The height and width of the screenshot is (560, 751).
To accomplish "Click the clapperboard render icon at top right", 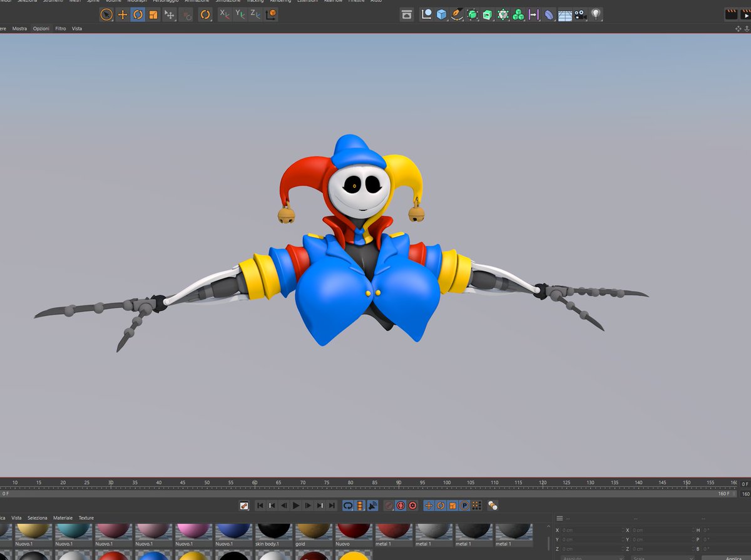I will pyautogui.click(x=732, y=14).
